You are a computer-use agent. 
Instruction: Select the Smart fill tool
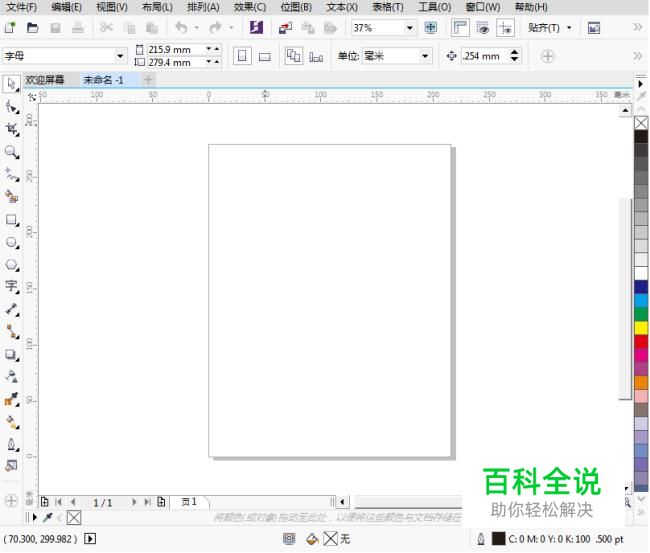click(x=12, y=196)
